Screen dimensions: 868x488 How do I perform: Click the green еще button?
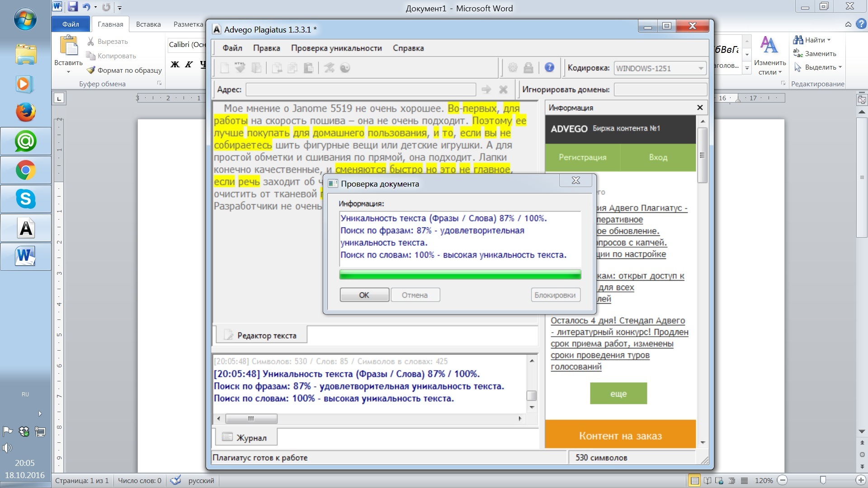point(618,394)
